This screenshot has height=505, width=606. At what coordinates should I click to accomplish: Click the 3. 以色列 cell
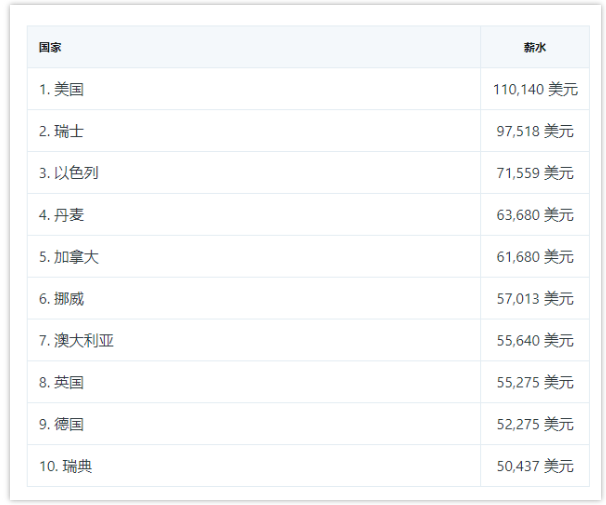pyautogui.click(x=254, y=173)
